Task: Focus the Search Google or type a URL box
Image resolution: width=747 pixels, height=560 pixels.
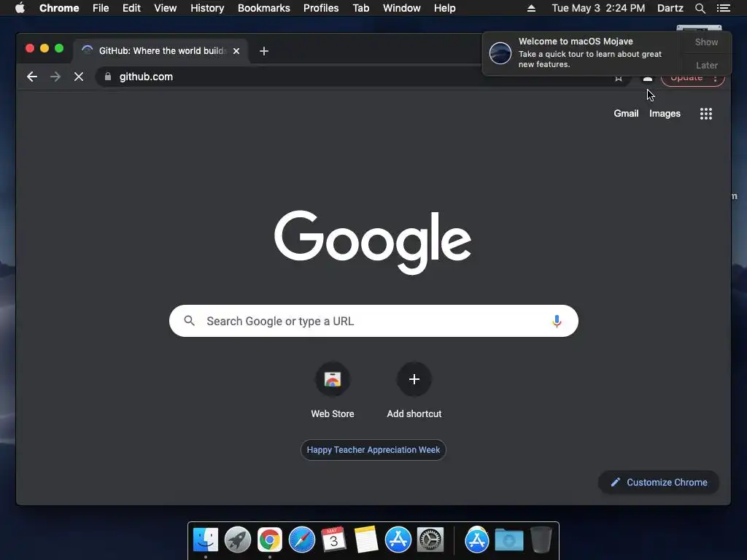Action: tap(373, 321)
